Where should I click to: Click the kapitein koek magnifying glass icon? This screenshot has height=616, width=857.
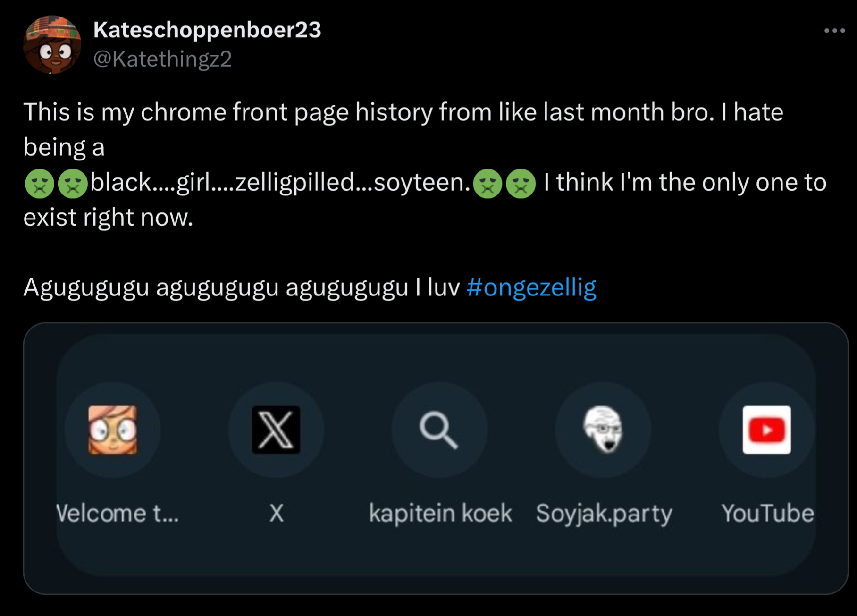(439, 430)
